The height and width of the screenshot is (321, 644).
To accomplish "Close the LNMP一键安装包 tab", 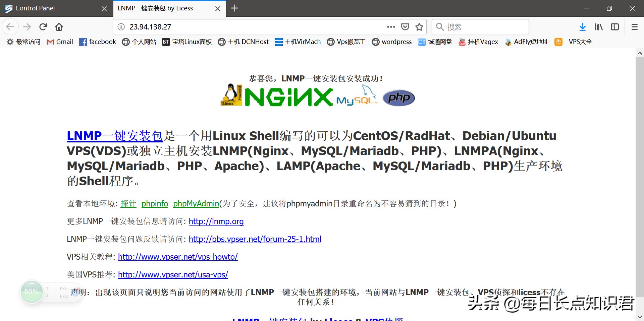I will pyautogui.click(x=218, y=8).
